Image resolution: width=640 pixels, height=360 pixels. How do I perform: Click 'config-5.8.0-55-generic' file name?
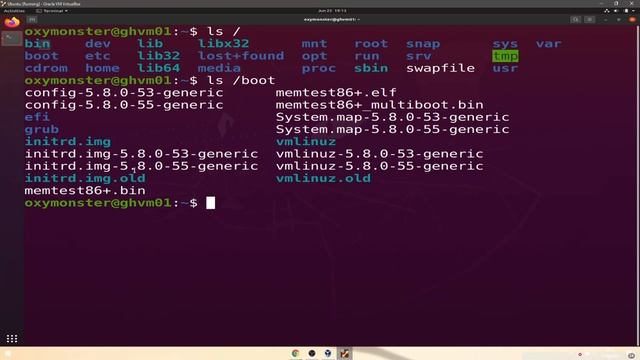124,105
